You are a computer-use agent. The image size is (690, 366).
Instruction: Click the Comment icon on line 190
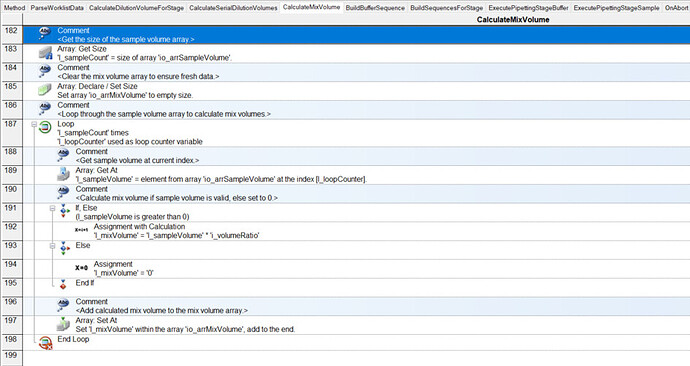[x=63, y=192]
